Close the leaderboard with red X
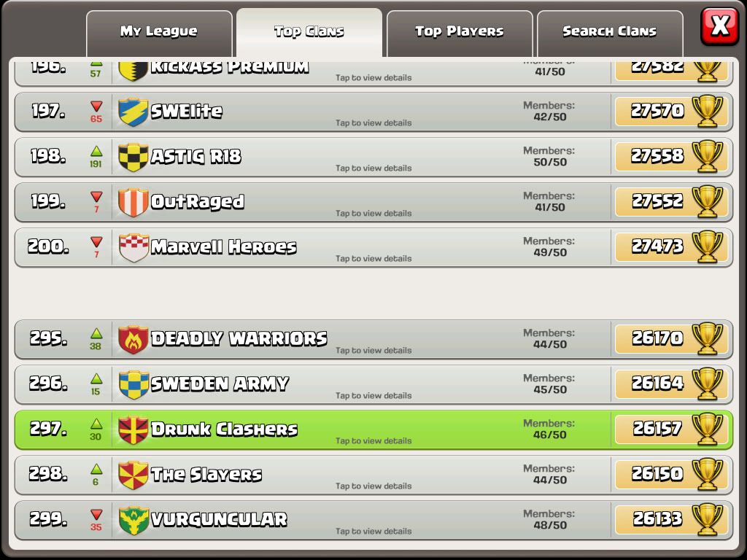Screen dimensions: 747x560 pyautogui.click(x=719, y=26)
